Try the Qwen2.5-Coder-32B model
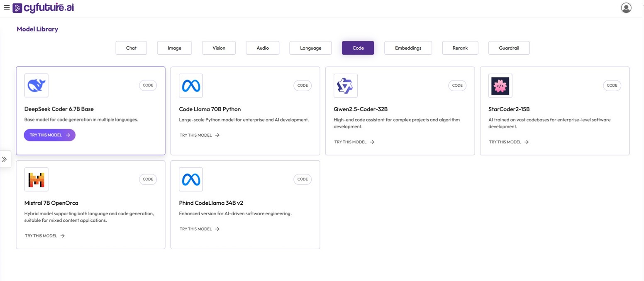644x281 pixels. tap(354, 142)
